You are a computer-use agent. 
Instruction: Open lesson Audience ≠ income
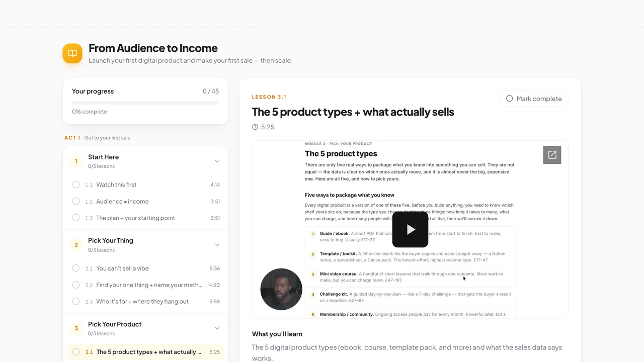(145, 201)
